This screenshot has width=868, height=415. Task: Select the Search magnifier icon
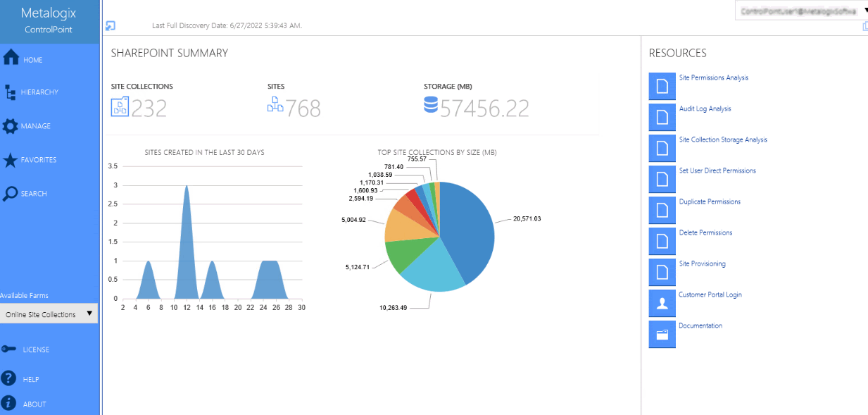(x=11, y=194)
